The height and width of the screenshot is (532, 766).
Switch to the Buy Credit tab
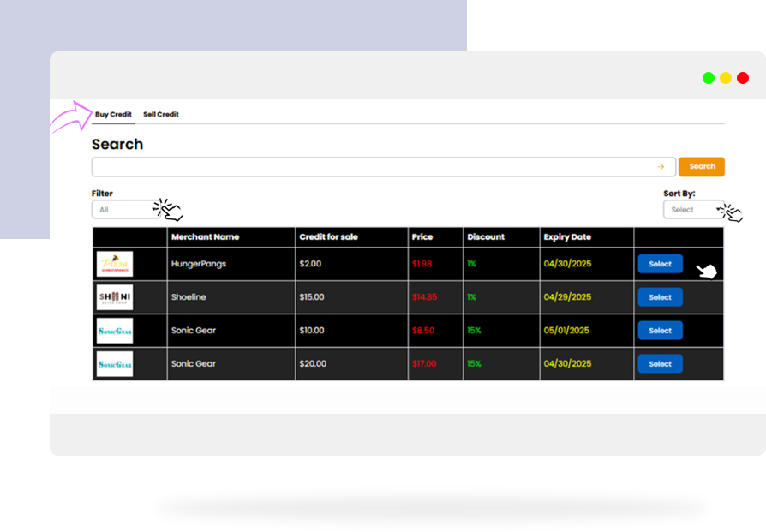(x=113, y=115)
